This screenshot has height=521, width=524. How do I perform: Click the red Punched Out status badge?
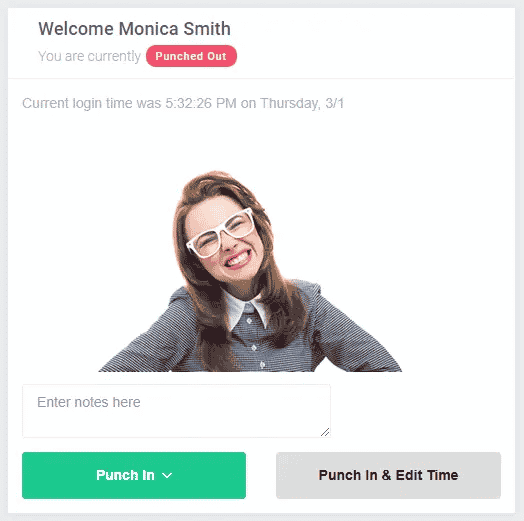coord(191,56)
